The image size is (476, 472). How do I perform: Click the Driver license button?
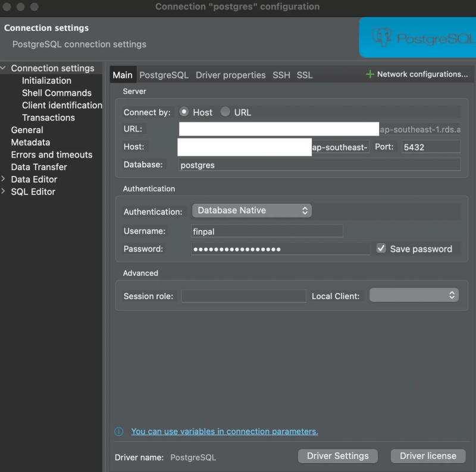(428, 456)
